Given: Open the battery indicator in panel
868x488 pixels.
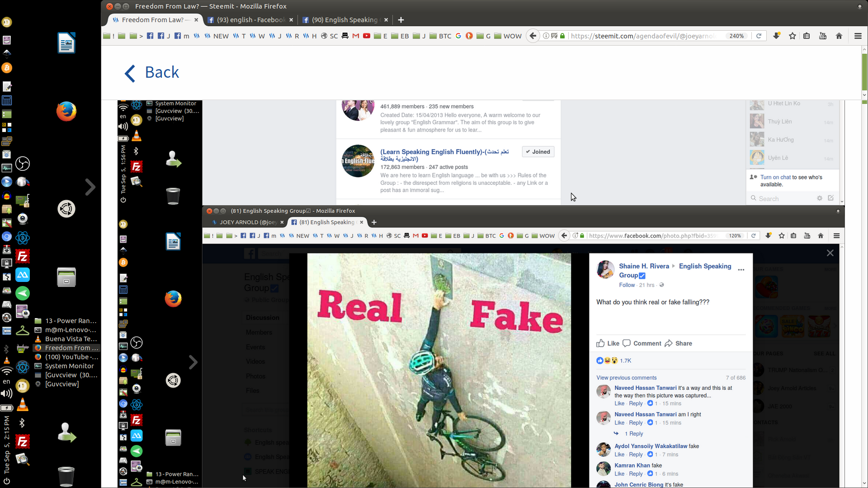Looking at the screenshot, I should pyautogui.click(x=7, y=408).
